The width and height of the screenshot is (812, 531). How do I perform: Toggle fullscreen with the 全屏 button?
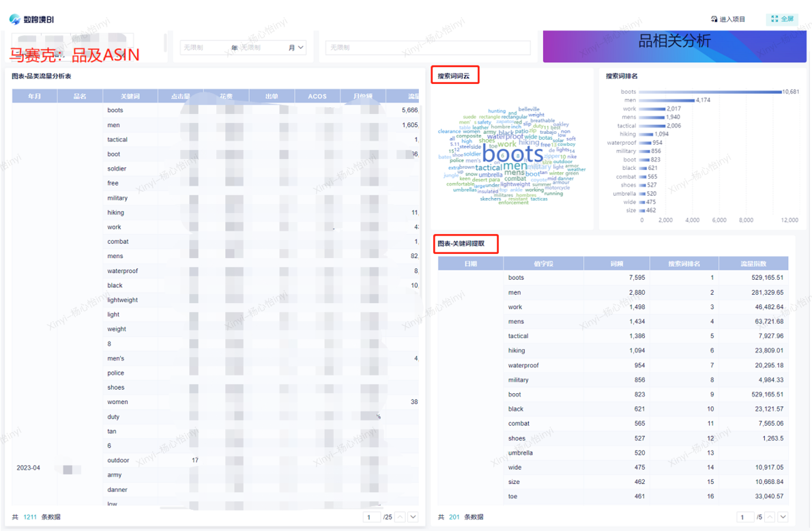pos(782,19)
